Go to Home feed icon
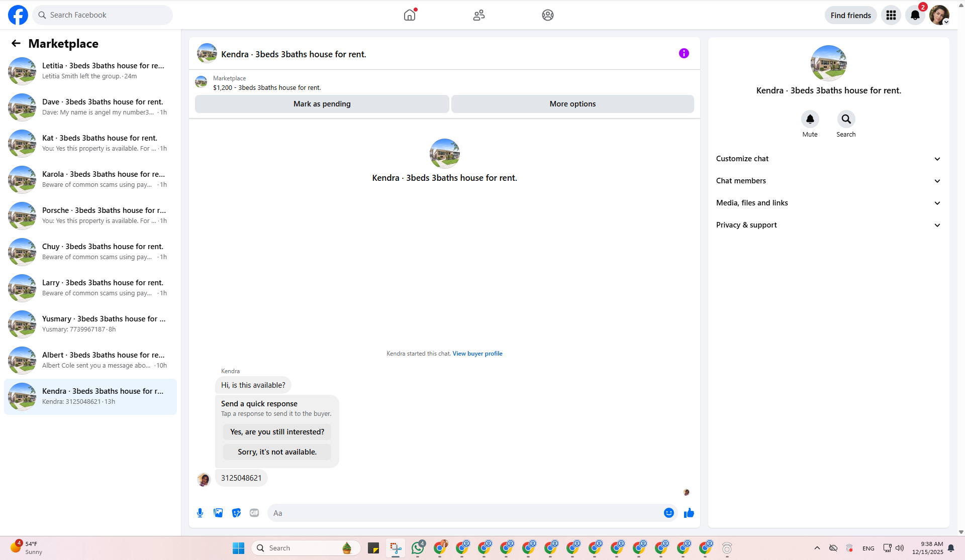The height and width of the screenshot is (560, 965). click(x=410, y=15)
